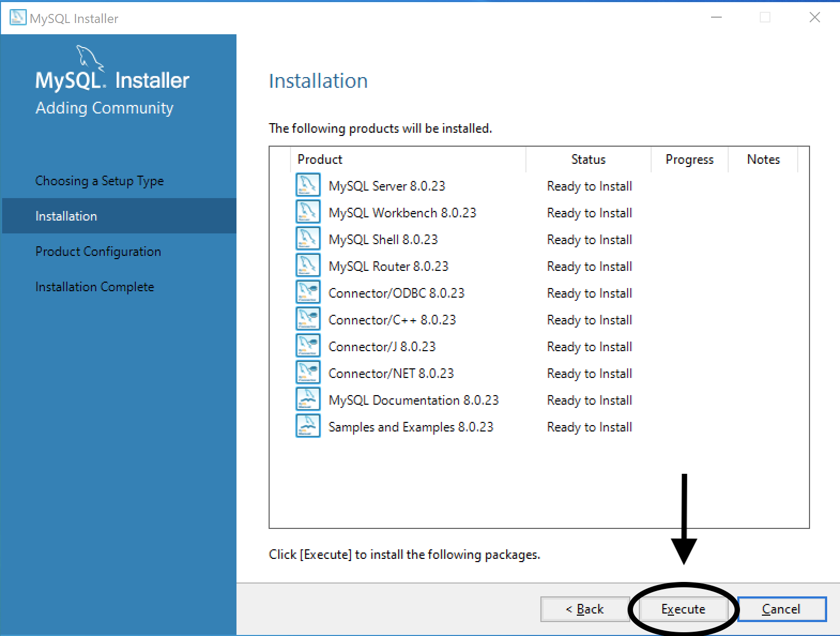Click the Connector/ODBC 8.0.23 product icon
This screenshot has height=636, width=840.
coord(308,292)
